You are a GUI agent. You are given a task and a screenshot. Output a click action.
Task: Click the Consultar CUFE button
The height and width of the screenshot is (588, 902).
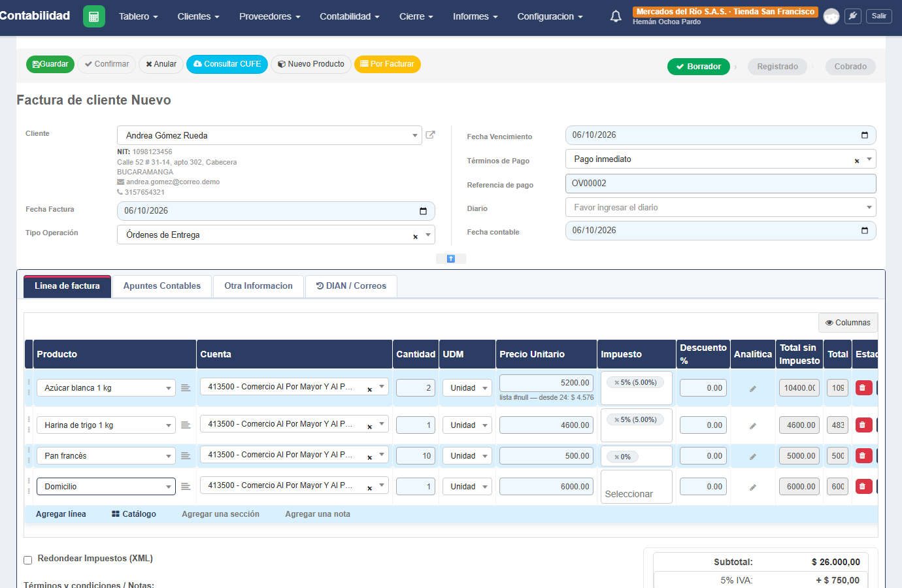[227, 64]
